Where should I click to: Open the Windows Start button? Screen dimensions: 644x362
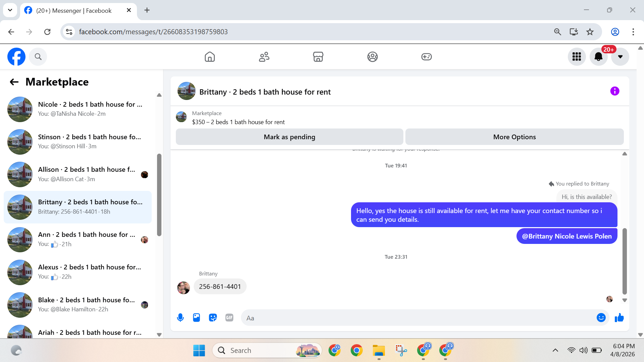tap(199, 350)
